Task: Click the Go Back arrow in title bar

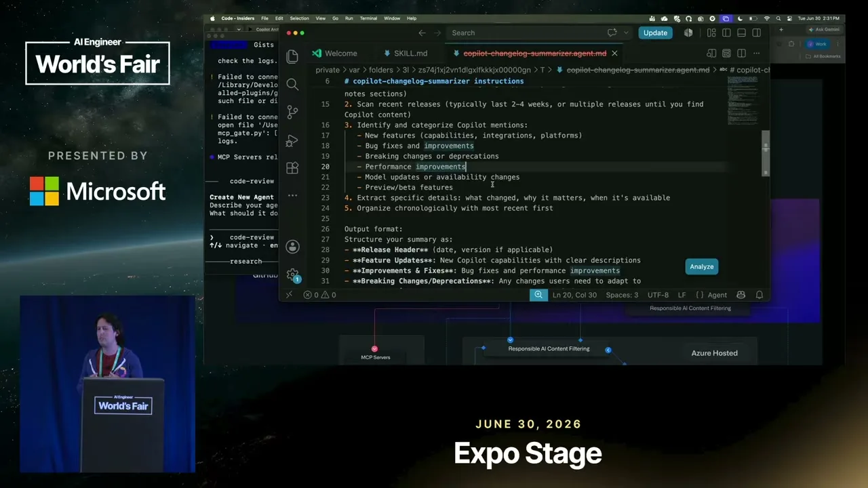Action: 422,33
